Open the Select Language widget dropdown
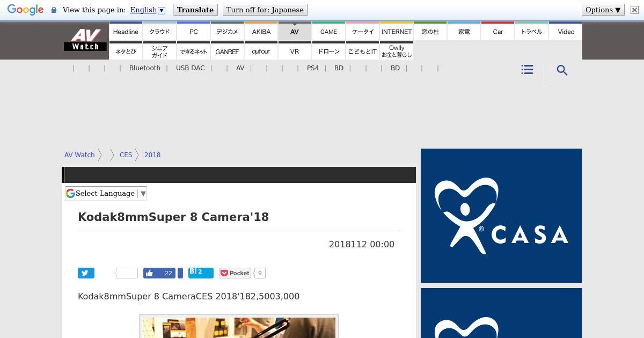The height and width of the screenshot is (338, 644). pyautogui.click(x=106, y=193)
